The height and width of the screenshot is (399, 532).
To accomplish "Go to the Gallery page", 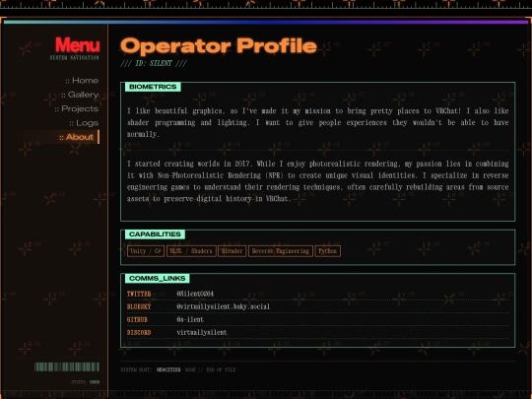I will pos(80,95).
